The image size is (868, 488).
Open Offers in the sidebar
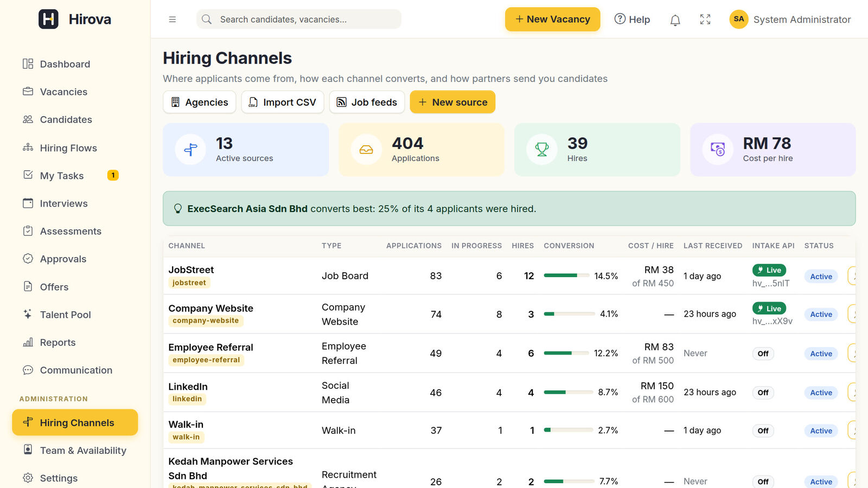[x=75, y=287]
